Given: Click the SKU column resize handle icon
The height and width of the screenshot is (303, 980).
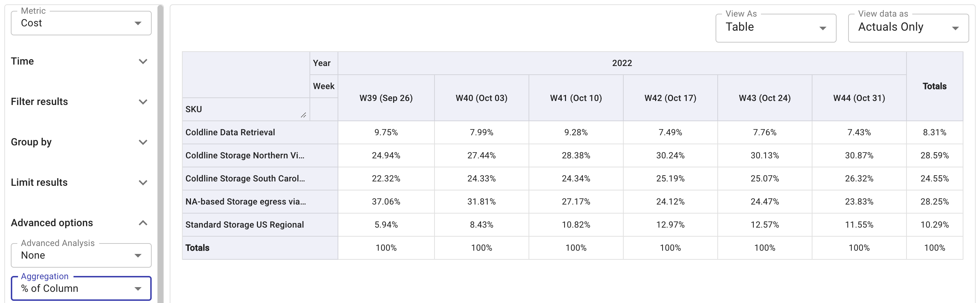Looking at the screenshot, I should pyautogui.click(x=303, y=114).
